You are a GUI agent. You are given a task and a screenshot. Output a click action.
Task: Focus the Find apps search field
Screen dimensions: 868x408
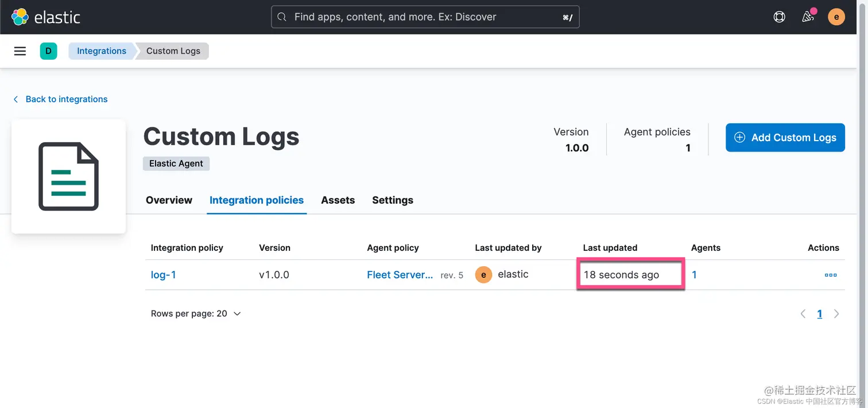425,17
